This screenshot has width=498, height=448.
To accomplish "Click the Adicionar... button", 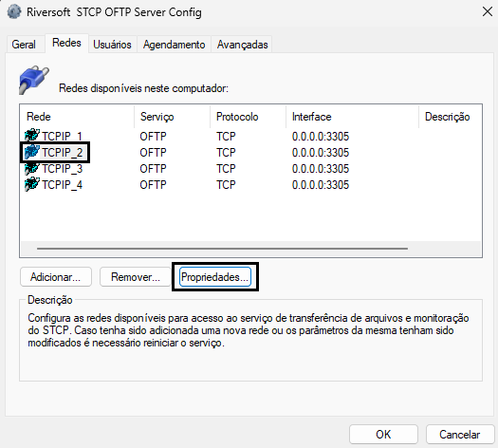I will click(x=56, y=277).
